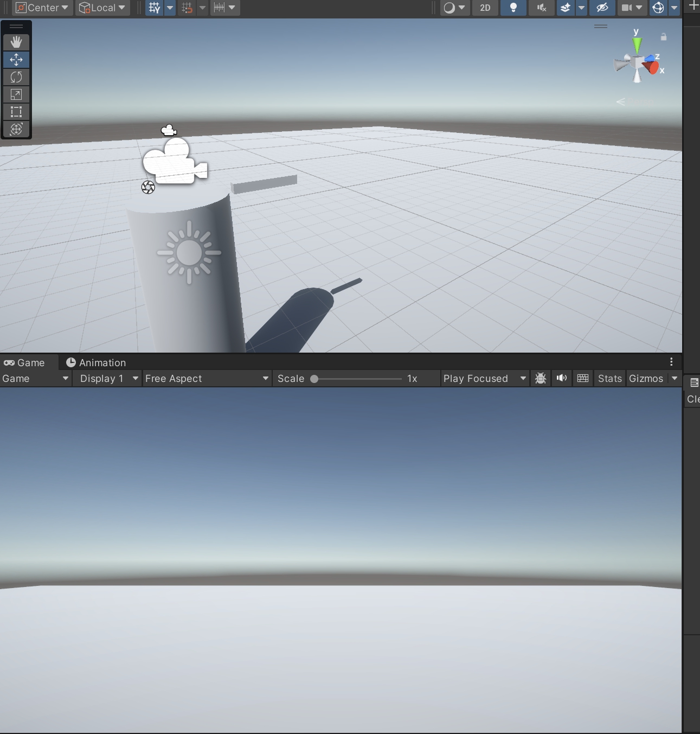Toggle scene audio mute icon
Viewport: 700px width, 734px height.
541,8
